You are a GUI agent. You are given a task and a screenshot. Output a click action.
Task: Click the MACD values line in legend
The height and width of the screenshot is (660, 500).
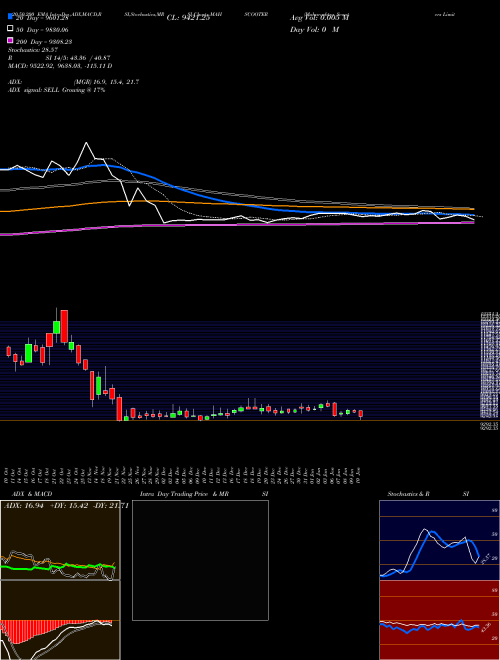point(60,66)
